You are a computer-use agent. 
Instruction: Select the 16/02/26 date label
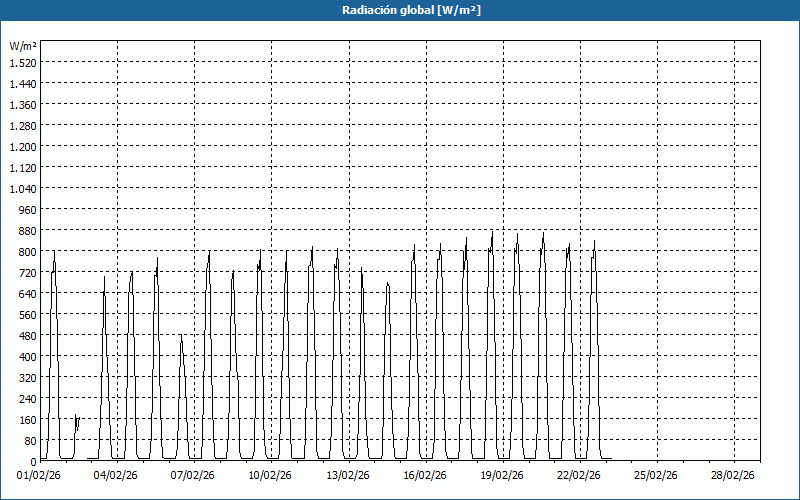coord(425,476)
